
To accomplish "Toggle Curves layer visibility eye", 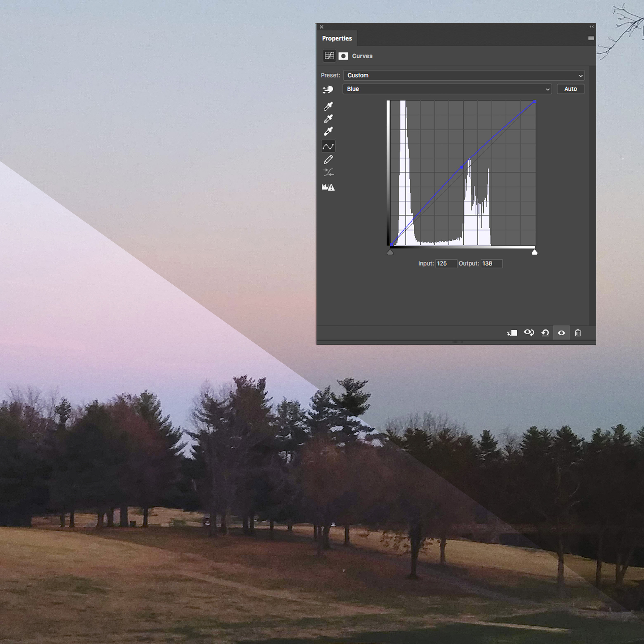I will pyautogui.click(x=561, y=333).
